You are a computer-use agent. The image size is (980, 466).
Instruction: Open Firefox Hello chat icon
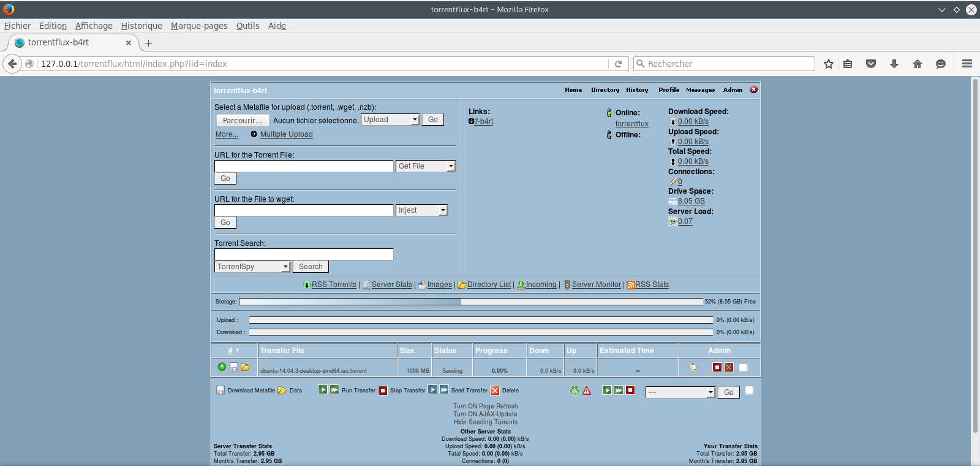pos(941,64)
